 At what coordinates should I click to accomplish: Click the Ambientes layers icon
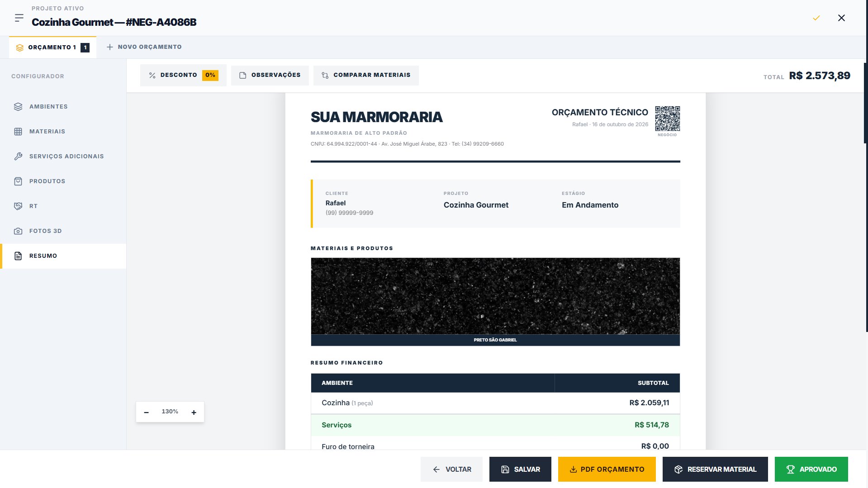tap(18, 107)
